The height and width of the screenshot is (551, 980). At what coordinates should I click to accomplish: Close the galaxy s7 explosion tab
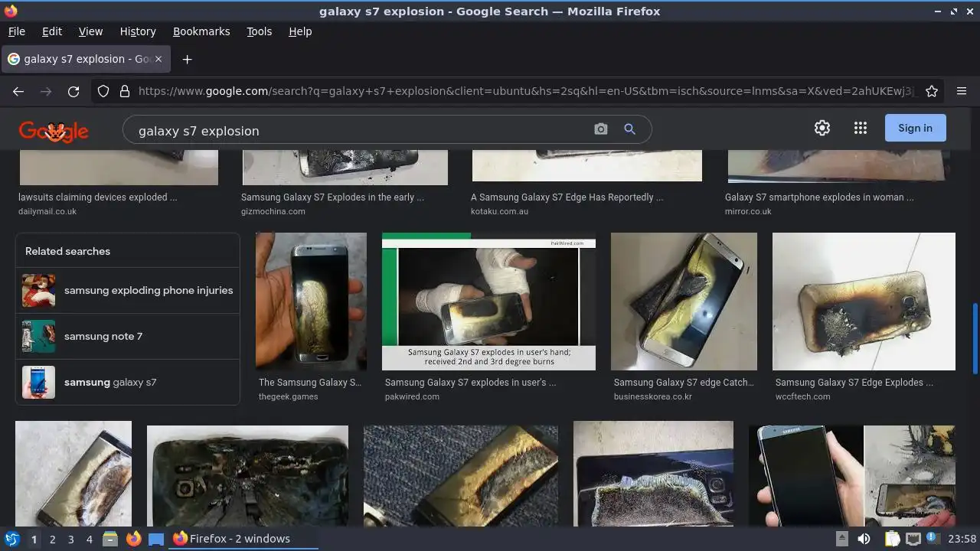(x=158, y=59)
